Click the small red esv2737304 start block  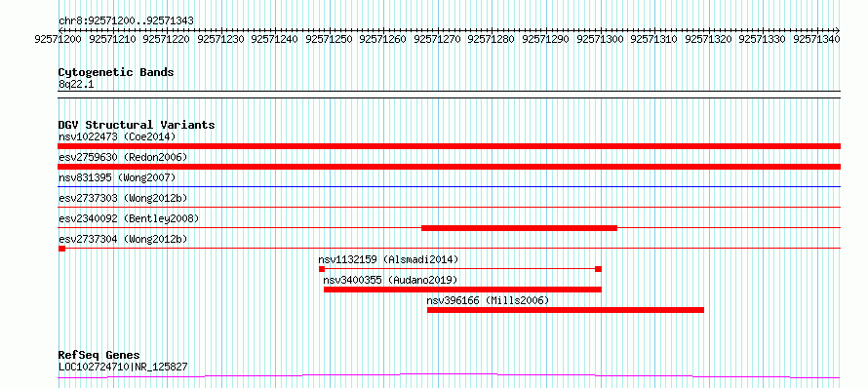coord(61,249)
